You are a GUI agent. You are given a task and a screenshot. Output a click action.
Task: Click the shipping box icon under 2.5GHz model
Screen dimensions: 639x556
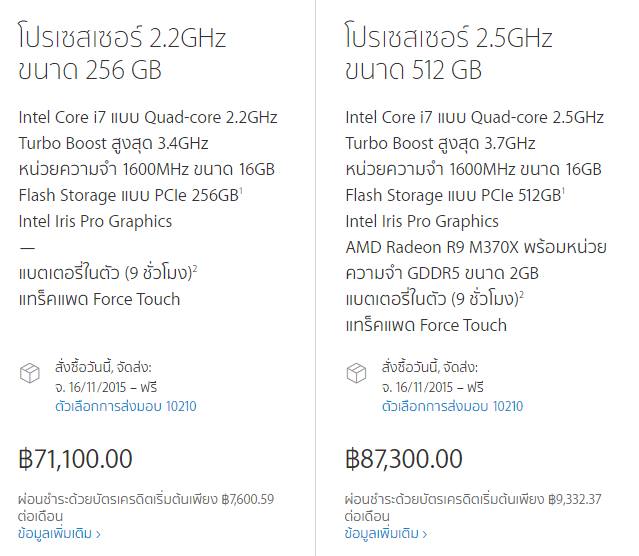(x=357, y=373)
